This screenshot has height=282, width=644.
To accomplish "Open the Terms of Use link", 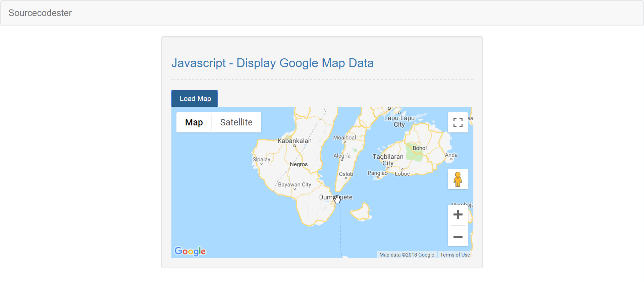I will [455, 255].
